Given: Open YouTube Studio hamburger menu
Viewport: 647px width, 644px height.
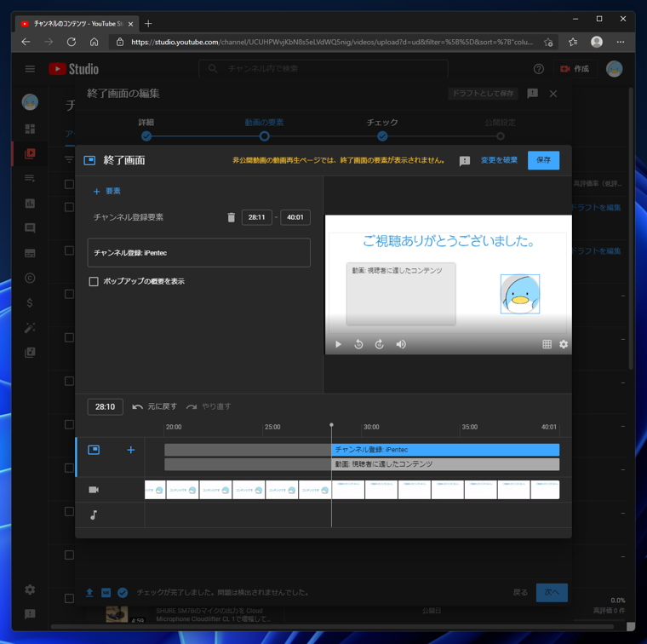Looking at the screenshot, I should (x=30, y=69).
